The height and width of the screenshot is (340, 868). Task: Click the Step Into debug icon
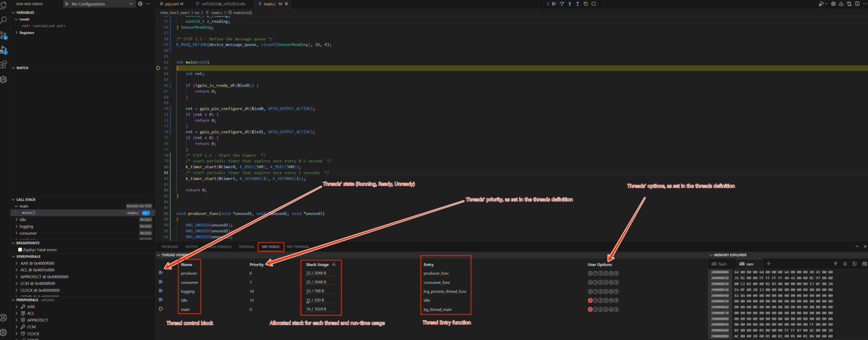coord(570,3)
